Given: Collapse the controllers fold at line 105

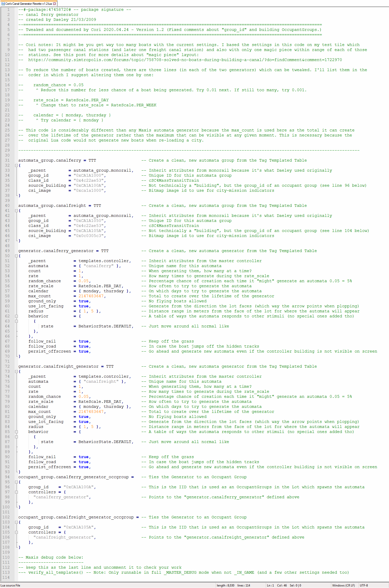Looking at the screenshot, I should pyautogui.click(x=16, y=532).
